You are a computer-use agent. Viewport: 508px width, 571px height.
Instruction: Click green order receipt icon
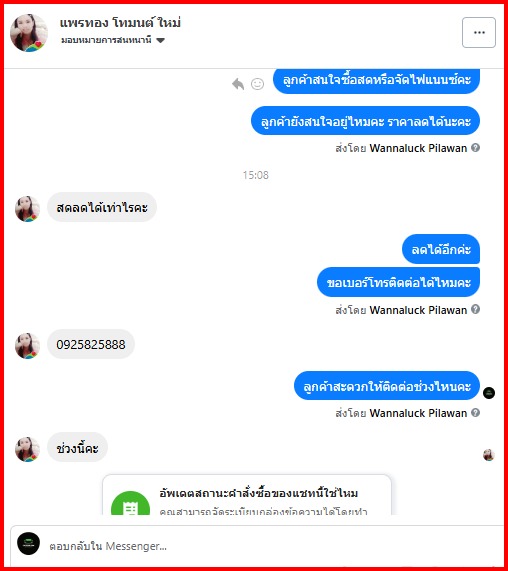[x=130, y=504]
